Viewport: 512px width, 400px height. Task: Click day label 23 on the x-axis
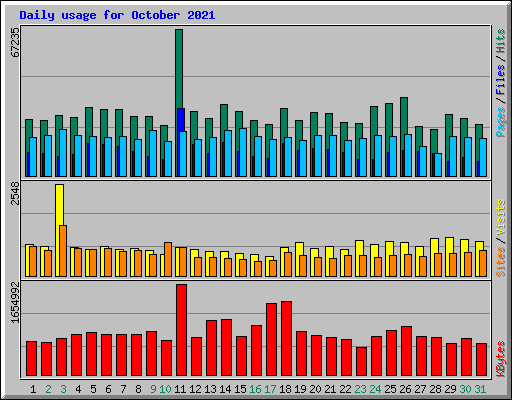pyautogui.click(x=360, y=389)
